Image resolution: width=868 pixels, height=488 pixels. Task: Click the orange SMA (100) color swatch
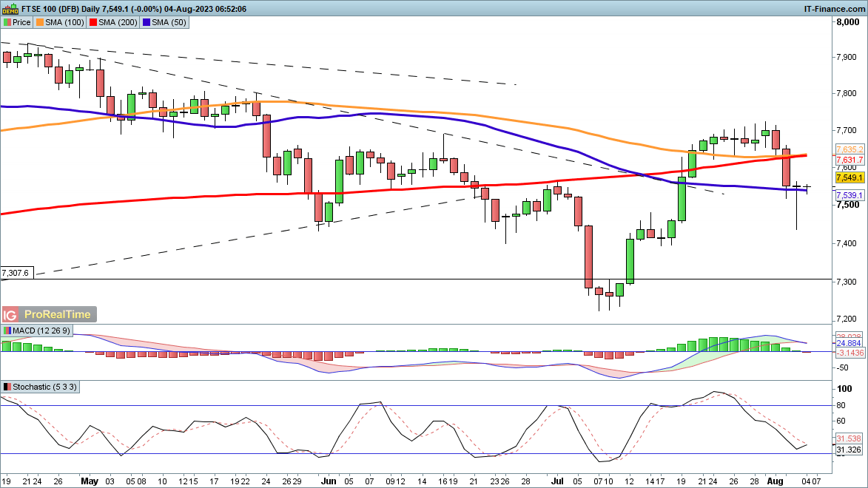pos(39,22)
